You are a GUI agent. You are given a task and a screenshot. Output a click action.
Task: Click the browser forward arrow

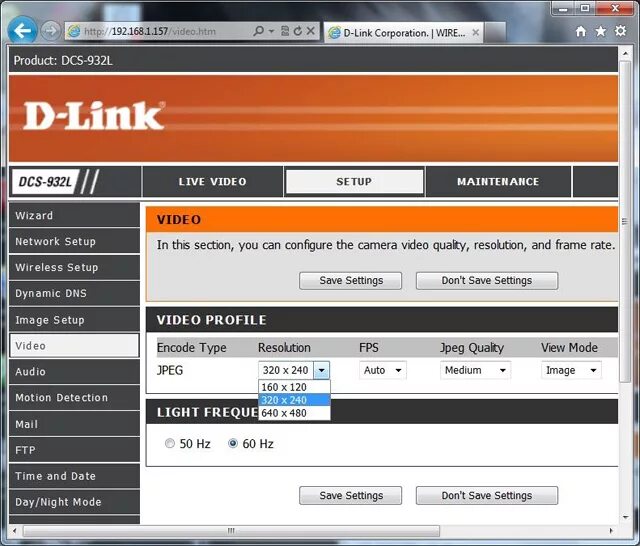pos(50,31)
